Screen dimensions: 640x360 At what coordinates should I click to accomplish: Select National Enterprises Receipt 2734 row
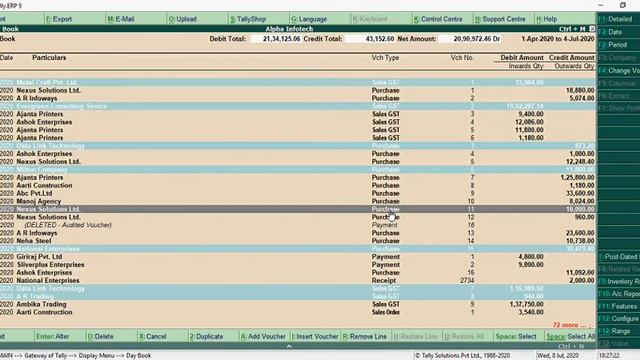[x=298, y=280]
